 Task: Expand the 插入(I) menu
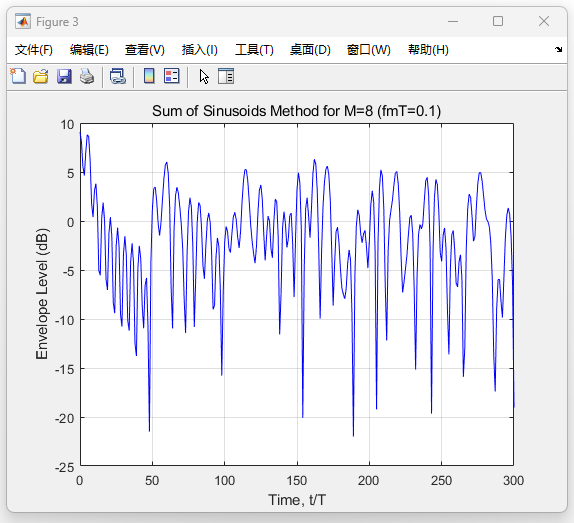coord(200,50)
